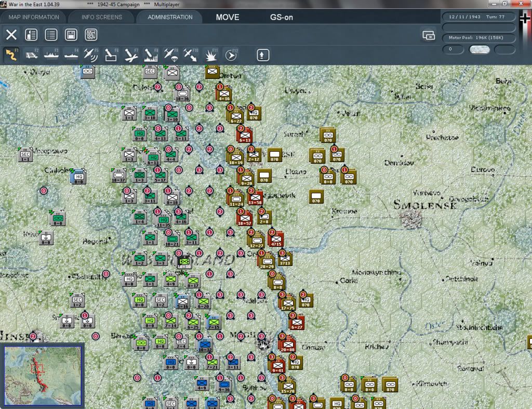Viewport: 532px width, 409px height.
Task: Click the MOVE mode label
Action: click(x=228, y=17)
